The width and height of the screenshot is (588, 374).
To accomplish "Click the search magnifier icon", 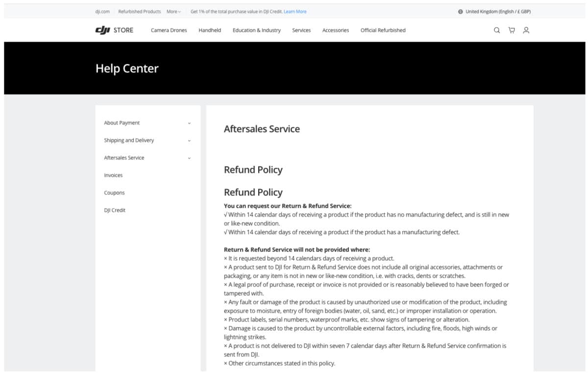I will coord(497,30).
